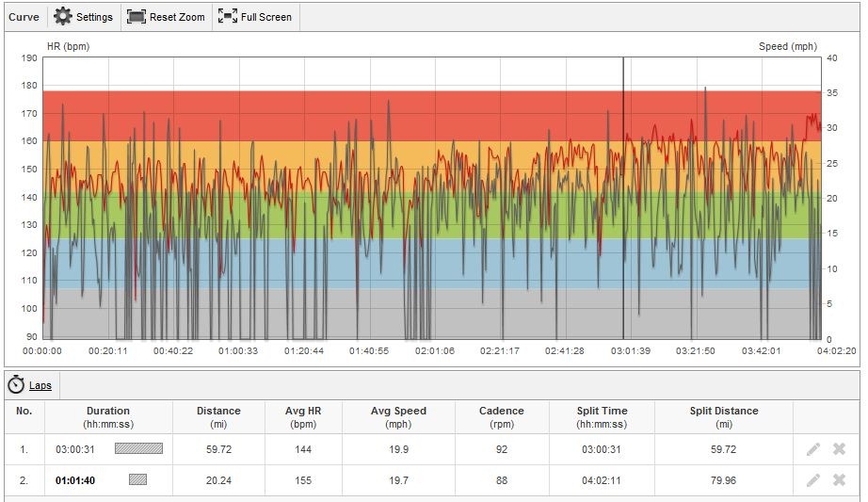Activate the Full Screen icon
Screen dimensions: 868x502
228,17
